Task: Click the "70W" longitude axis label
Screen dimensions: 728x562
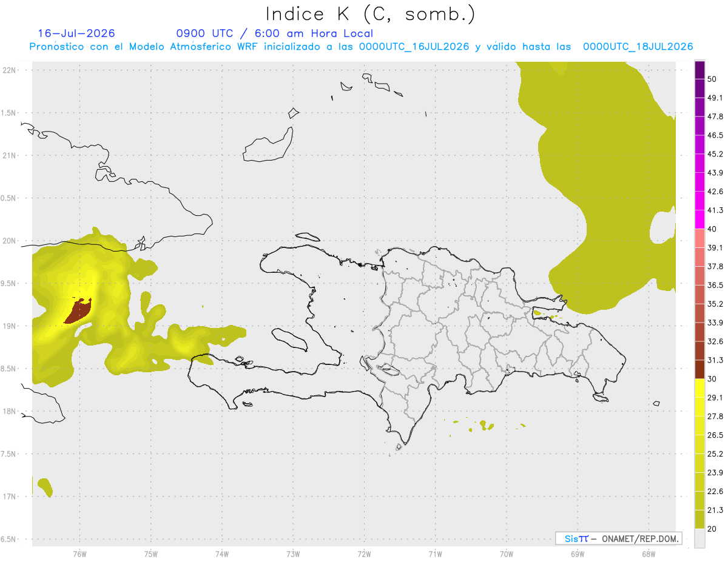Action: coord(507,554)
